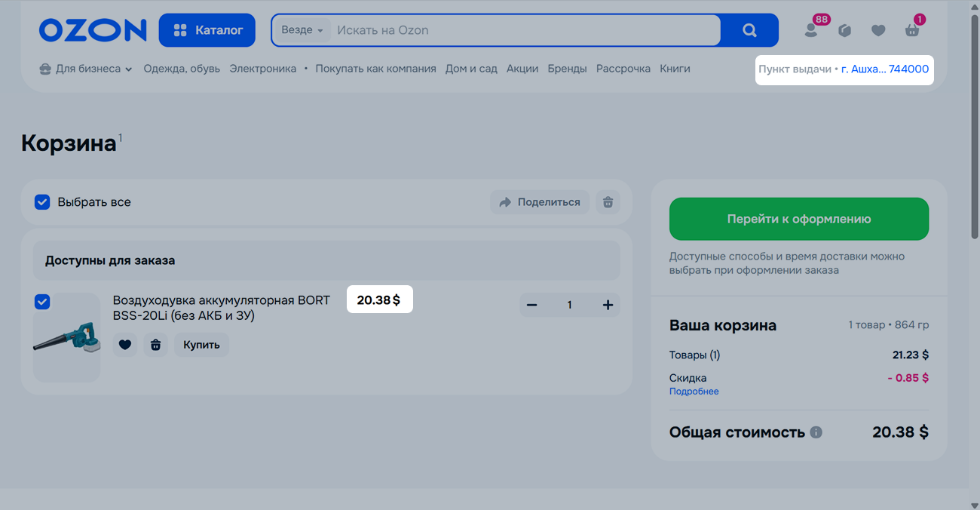Expand the Для бизнеса dropdown

(x=86, y=69)
